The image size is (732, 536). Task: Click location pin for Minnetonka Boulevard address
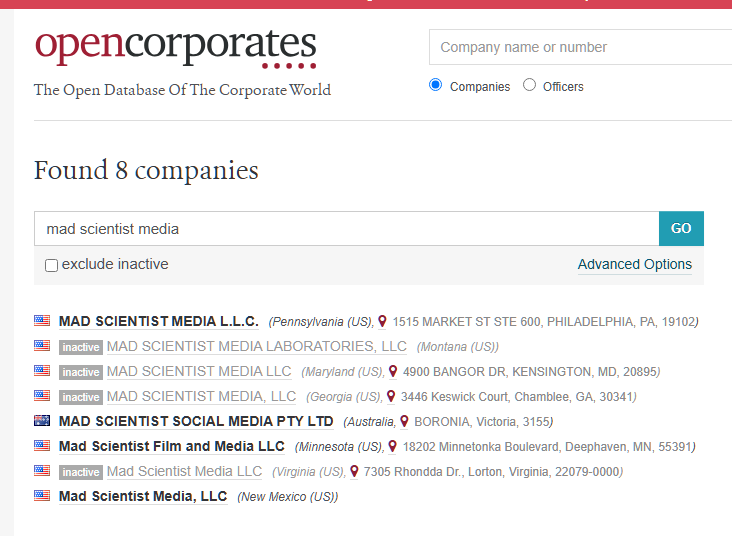(393, 446)
